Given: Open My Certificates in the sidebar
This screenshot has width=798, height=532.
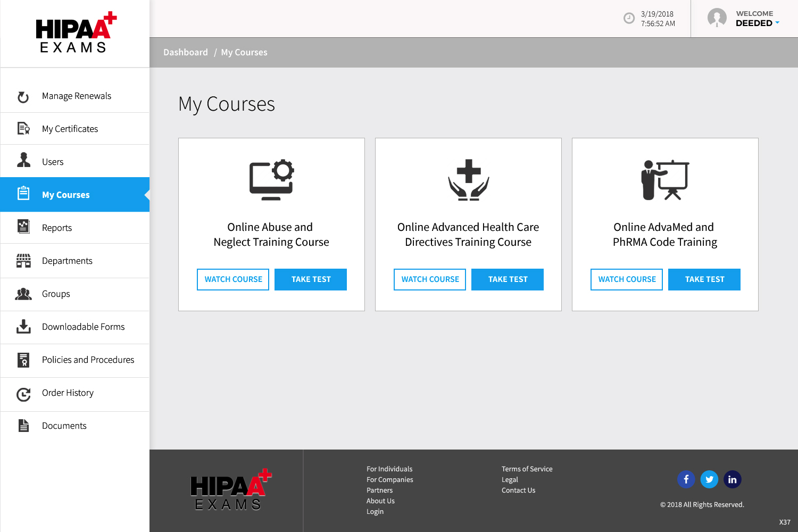Looking at the screenshot, I should (x=75, y=129).
